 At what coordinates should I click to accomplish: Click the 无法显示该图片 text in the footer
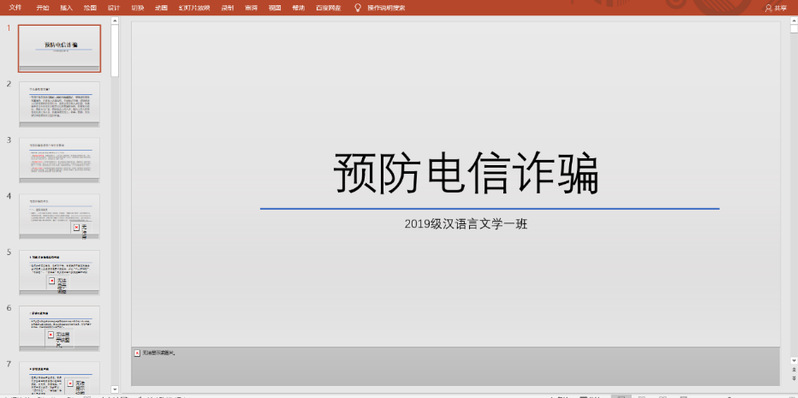pyautogui.click(x=159, y=353)
